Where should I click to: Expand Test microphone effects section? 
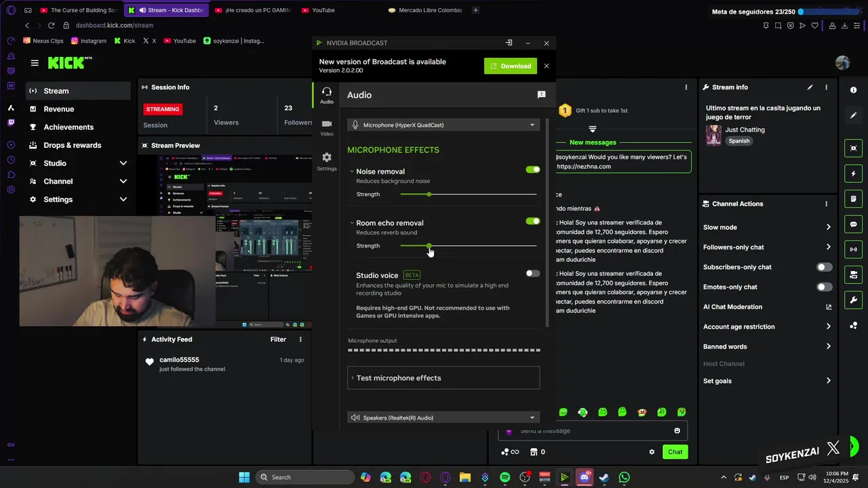(443, 378)
